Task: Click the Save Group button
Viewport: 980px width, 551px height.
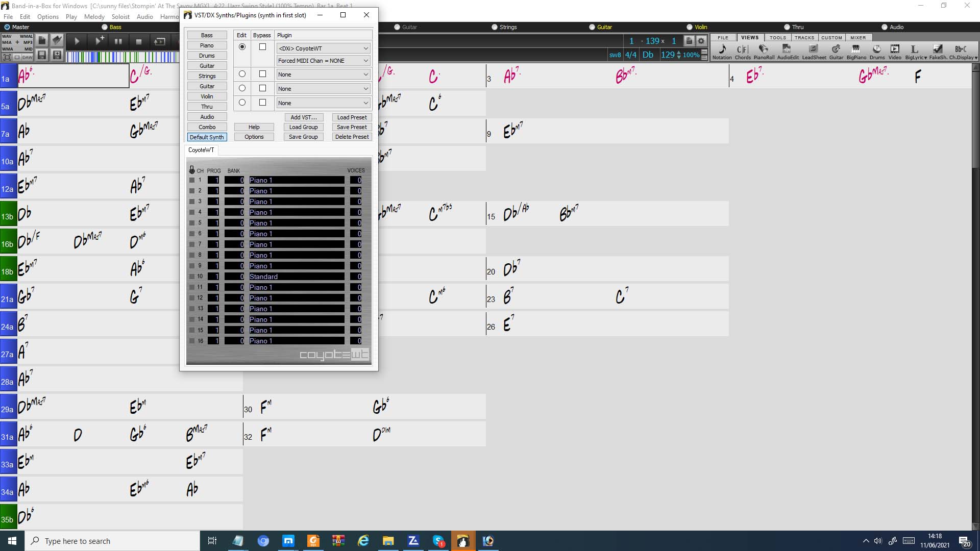Action: coord(303,137)
